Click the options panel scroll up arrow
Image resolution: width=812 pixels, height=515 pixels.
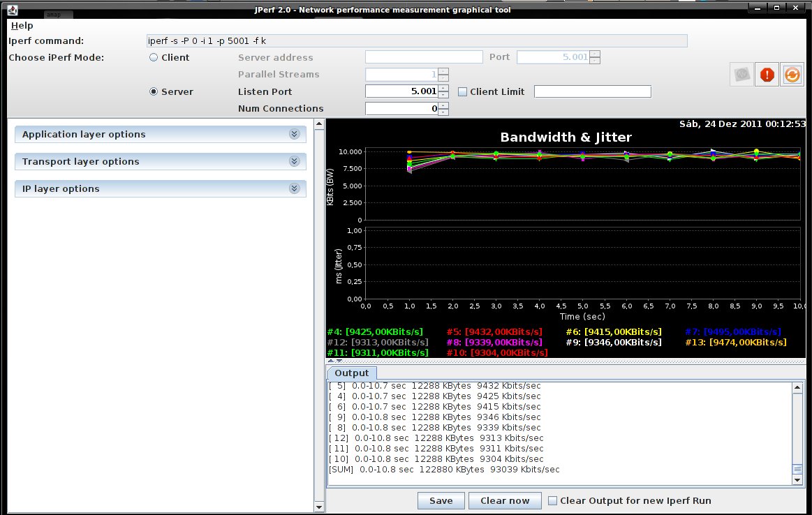point(319,124)
